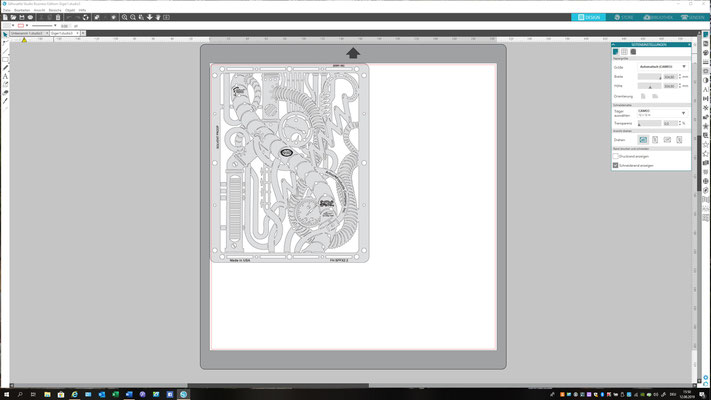
Task: Select the second Drehen rotation option
Action: click(655, 140)
